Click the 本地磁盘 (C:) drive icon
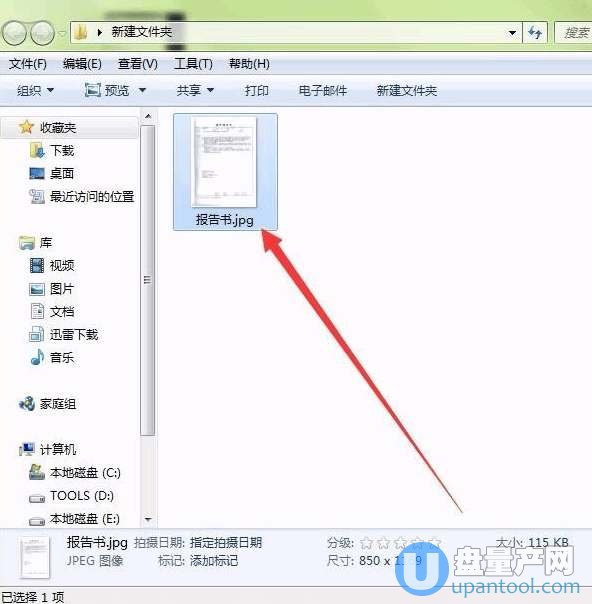This screenshot has width=592, height=604. coord(37,472)
